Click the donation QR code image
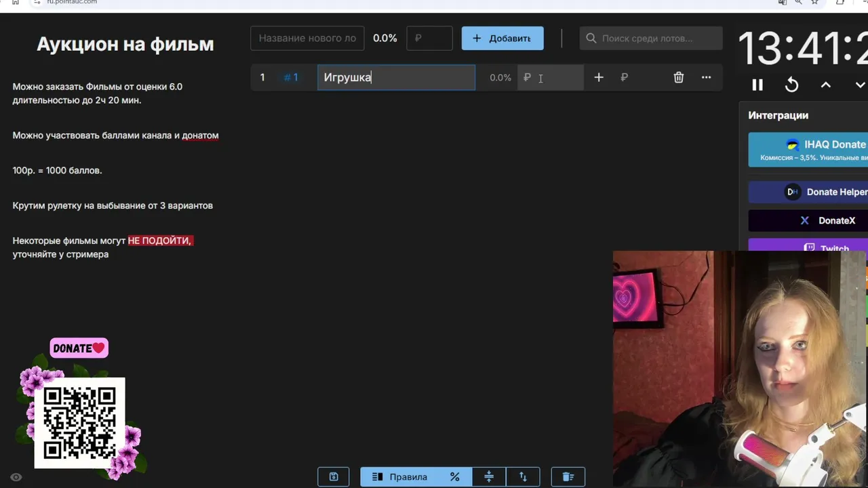The height and width of the screenshot is (488, 868). (79, 423)
